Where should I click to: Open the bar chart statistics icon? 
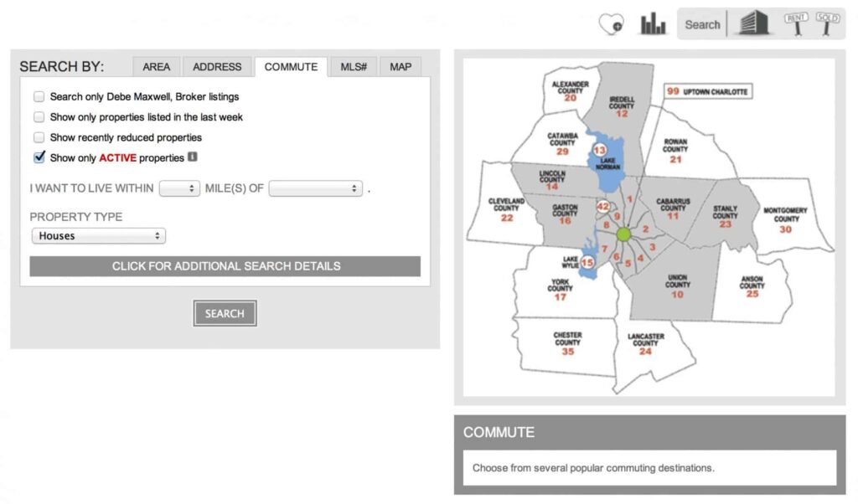(653, 23)
